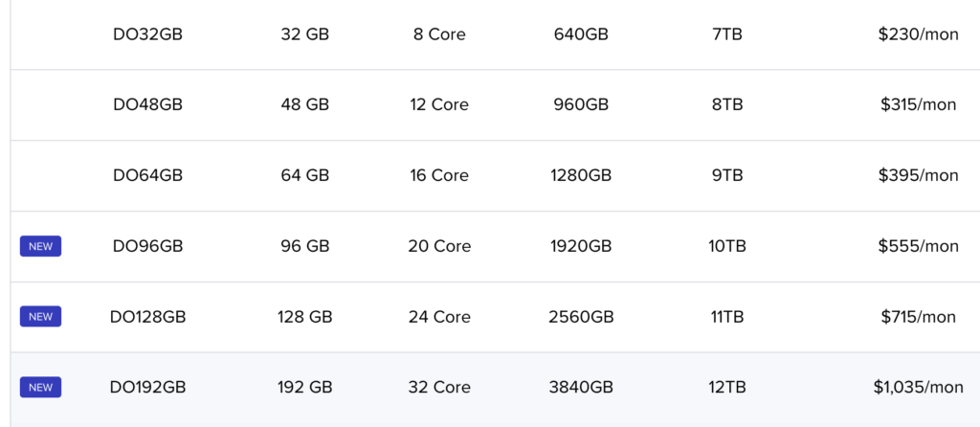The height and width of the screenshot is (427, 980).
Task: Select the DO32GB plan name
Action: click(148, 34)
